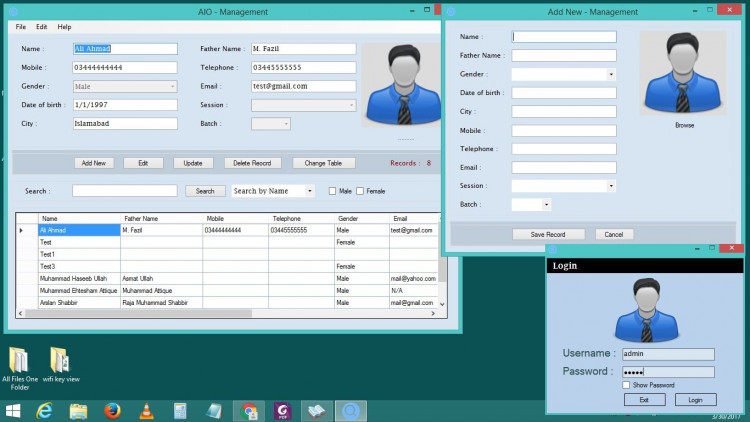Select the Test3 row in the table

(x=227, y=267)
